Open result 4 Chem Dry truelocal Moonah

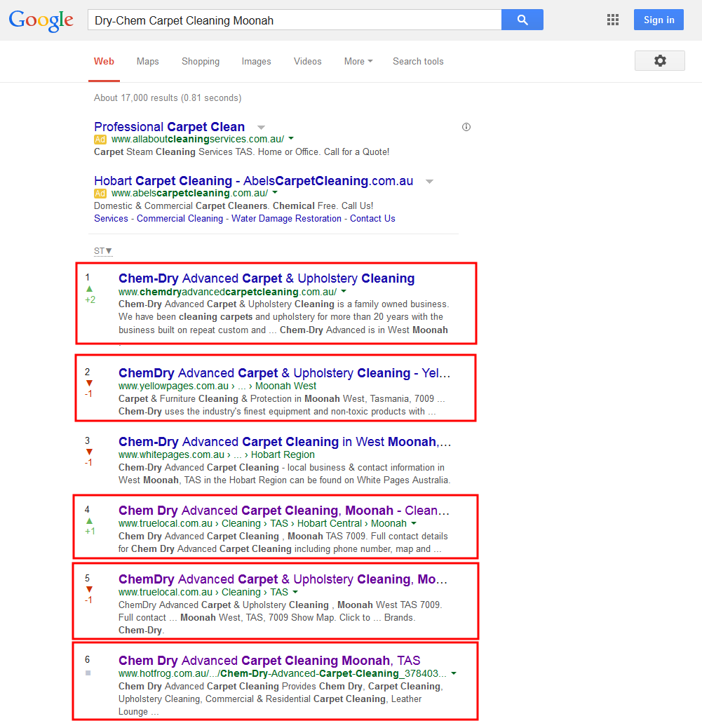click(x=284, y=511)
